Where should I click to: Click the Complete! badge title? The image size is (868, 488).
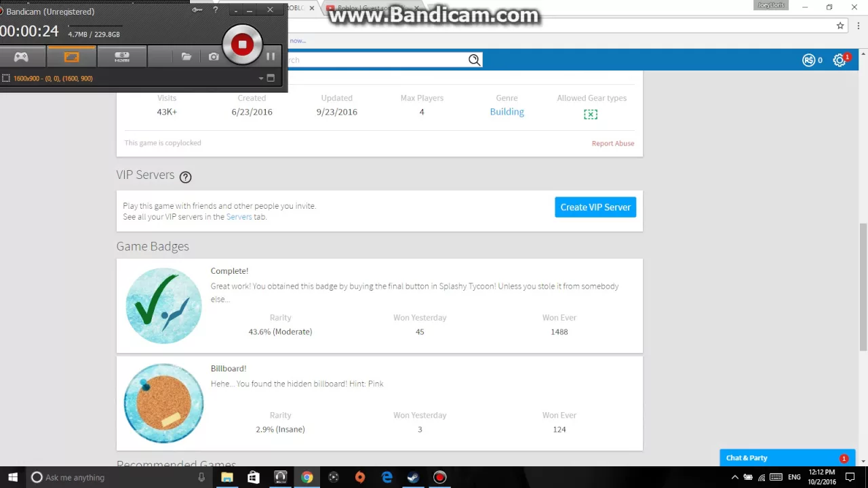coord(229,271)
